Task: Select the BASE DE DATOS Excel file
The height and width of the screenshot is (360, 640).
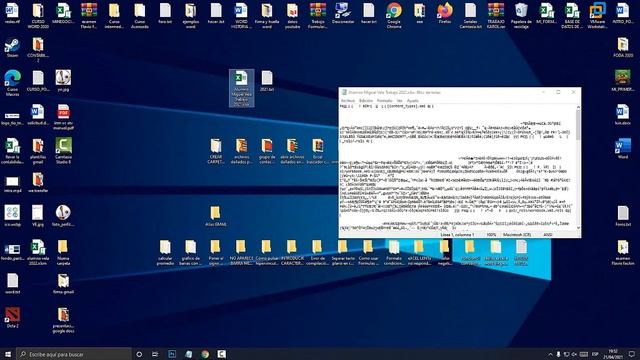Action: pyautogui.click(x=572, y=16)
